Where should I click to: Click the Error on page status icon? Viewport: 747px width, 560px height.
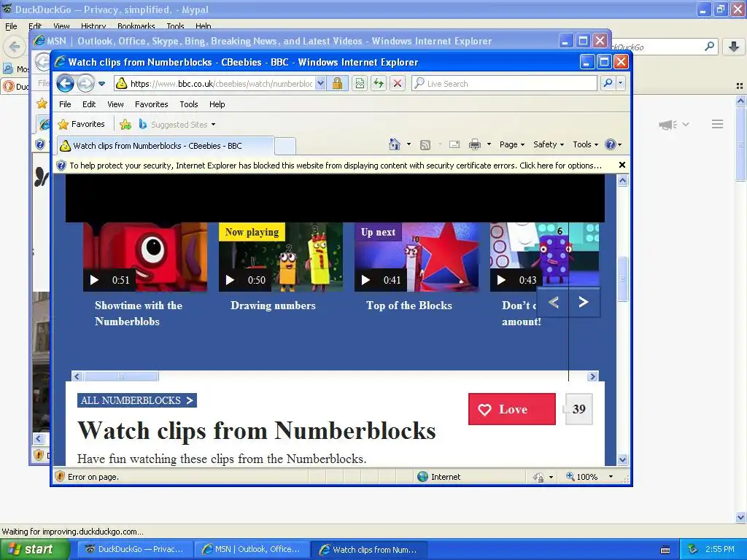[x=60, y=477]
